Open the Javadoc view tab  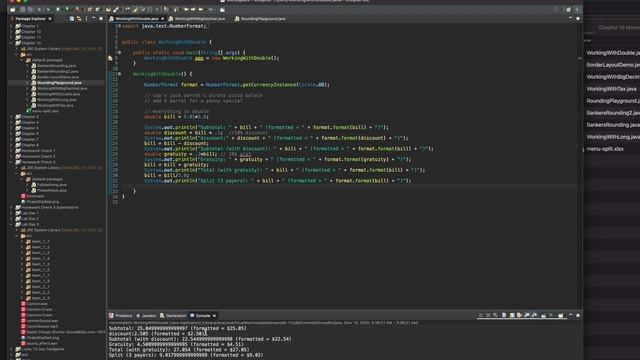click(146, 316)
